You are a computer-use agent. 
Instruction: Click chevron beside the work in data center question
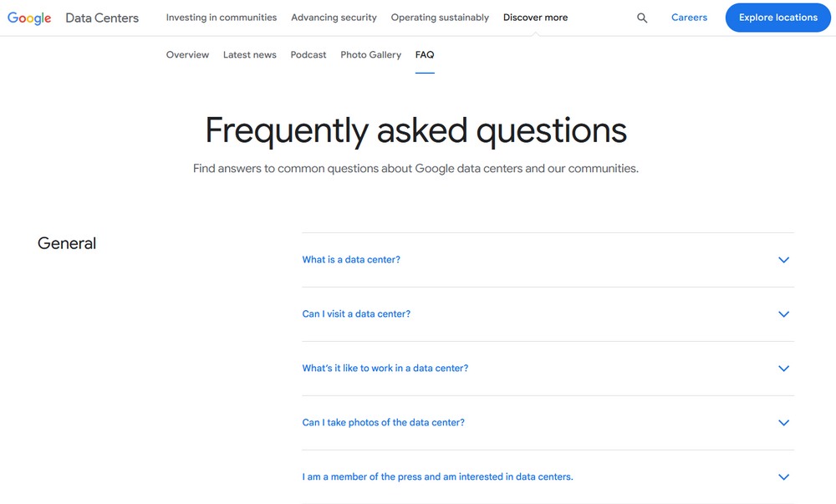783,369
